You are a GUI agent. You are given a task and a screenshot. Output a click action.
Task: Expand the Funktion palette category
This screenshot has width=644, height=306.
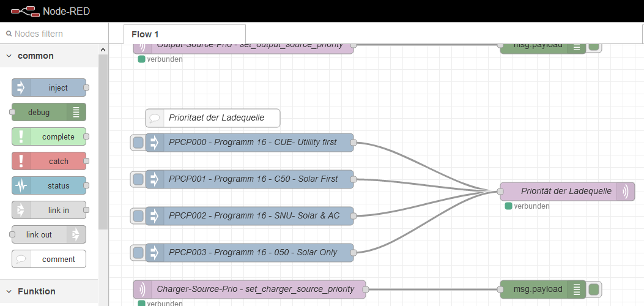point(9,291)
